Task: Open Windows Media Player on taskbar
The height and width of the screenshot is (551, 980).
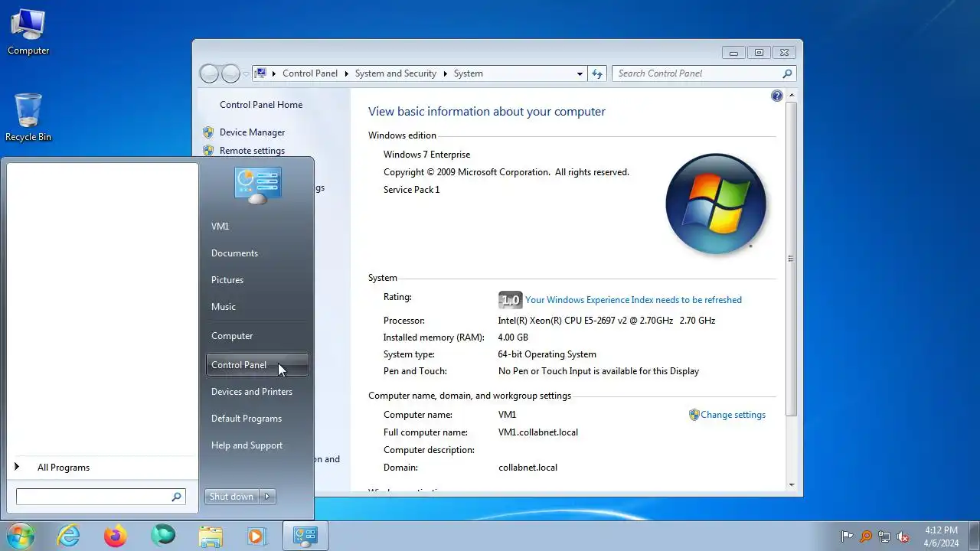Action: (256, 536)
